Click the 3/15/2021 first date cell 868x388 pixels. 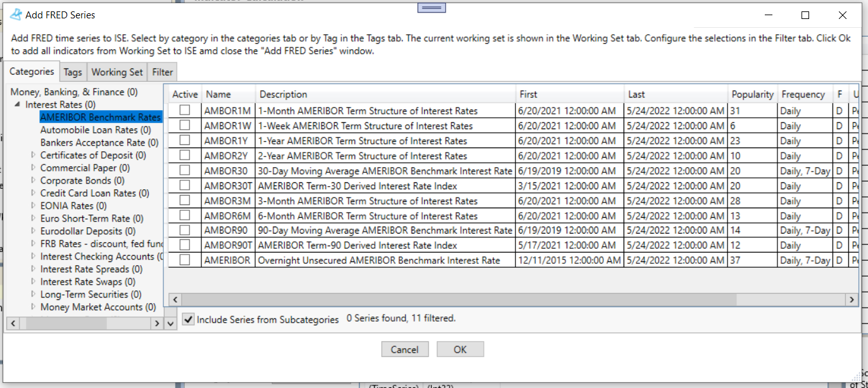[x=570, y=185]
